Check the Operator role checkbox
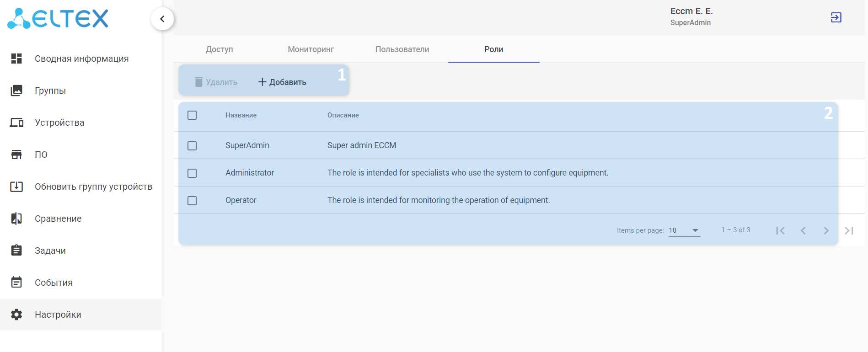868x352 pixels. pyautogui.click(x=192, y=201)
